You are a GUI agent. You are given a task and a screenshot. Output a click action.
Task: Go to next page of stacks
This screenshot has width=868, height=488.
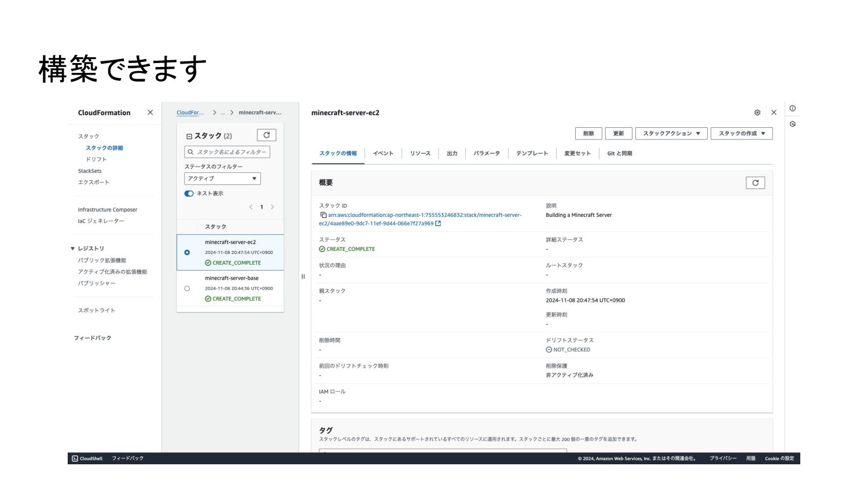[x=273, y=207]
